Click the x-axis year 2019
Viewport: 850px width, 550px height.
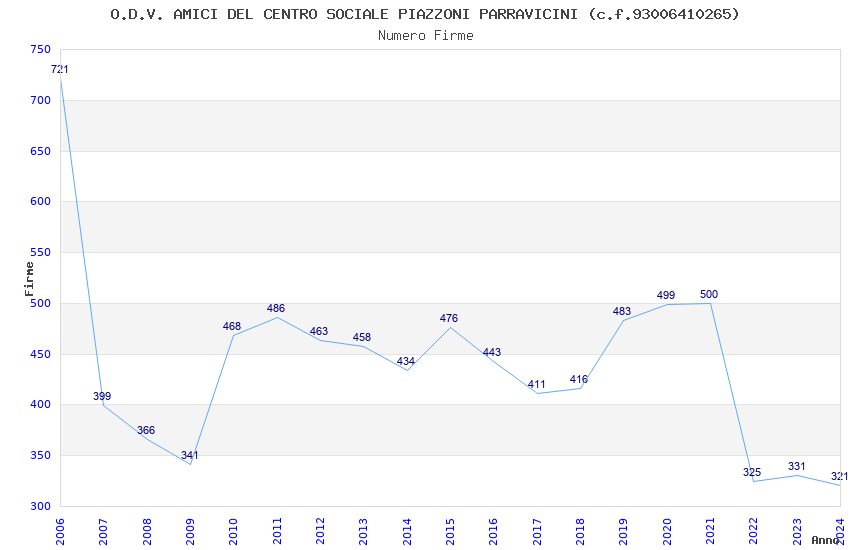623,531
